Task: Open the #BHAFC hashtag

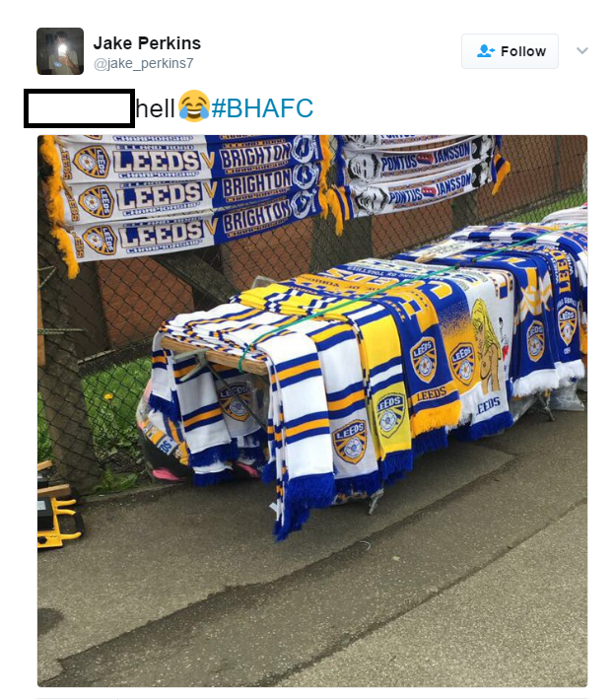Action: pyautogui.click(x=262, y=108)
